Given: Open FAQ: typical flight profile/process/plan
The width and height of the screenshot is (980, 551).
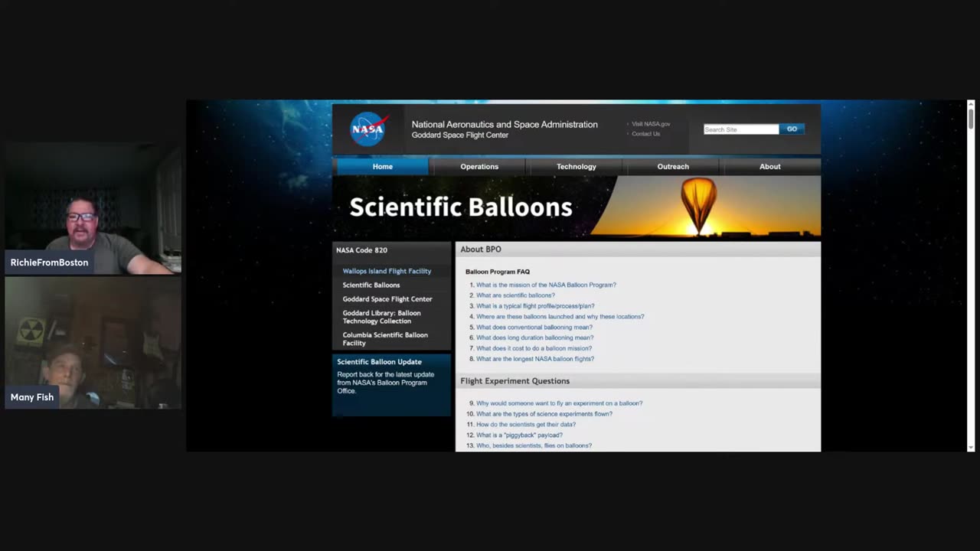Looking at the screenshot, I should (x=535, y=306).
